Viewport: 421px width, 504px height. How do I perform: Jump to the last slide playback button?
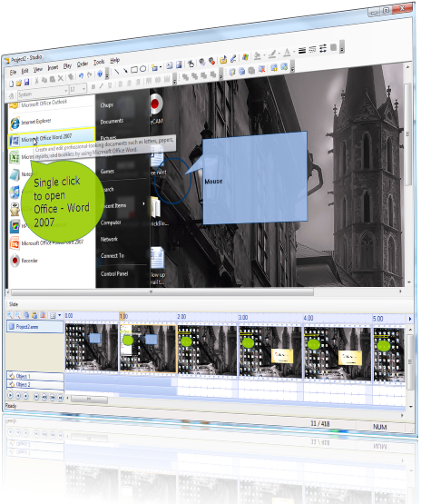pos(60,398)
